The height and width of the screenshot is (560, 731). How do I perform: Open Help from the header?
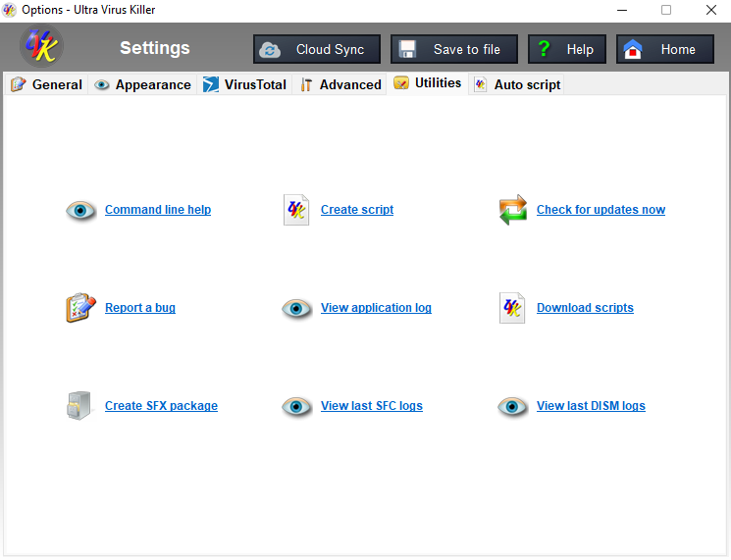tap(567, 49)
